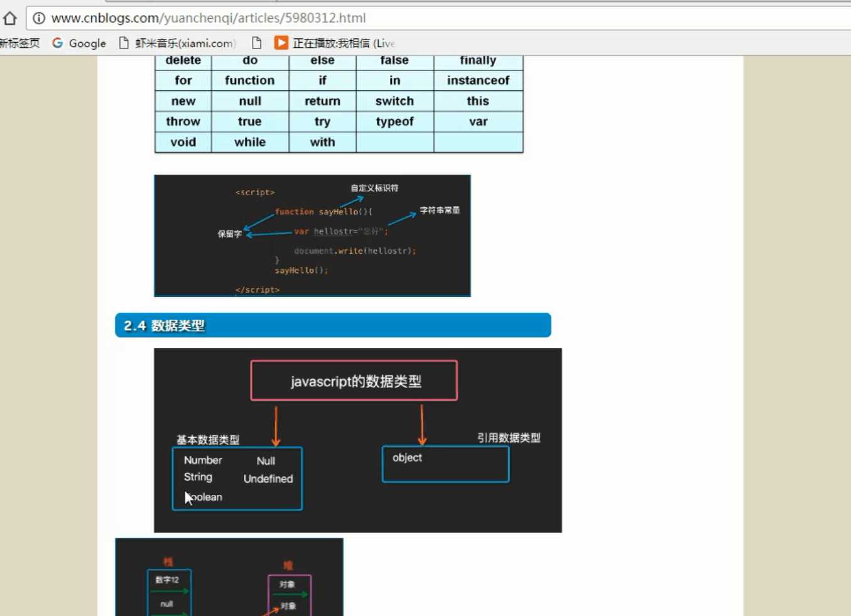Click the orange play icon bookmark

[x=281, y=43]
